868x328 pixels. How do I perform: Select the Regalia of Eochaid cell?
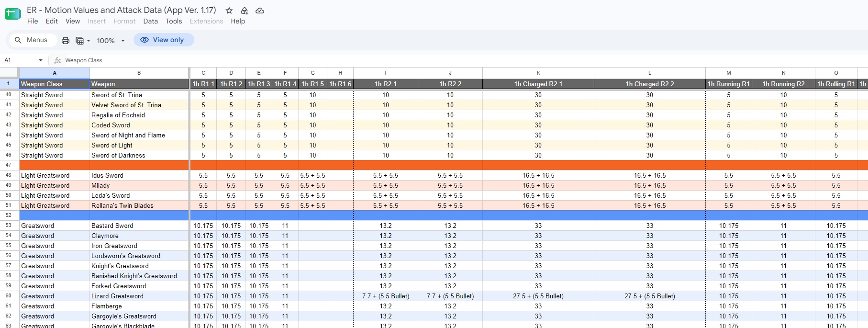coord(139,115)
